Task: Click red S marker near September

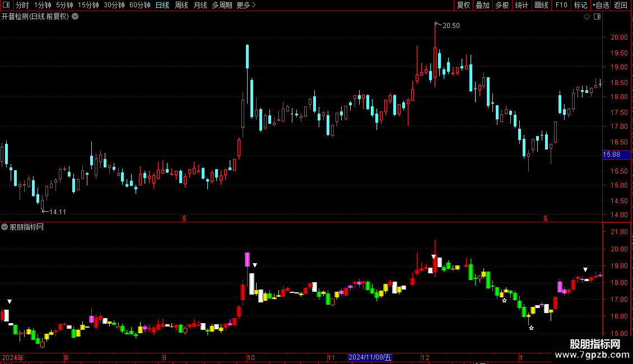Action: pos(184,218)
